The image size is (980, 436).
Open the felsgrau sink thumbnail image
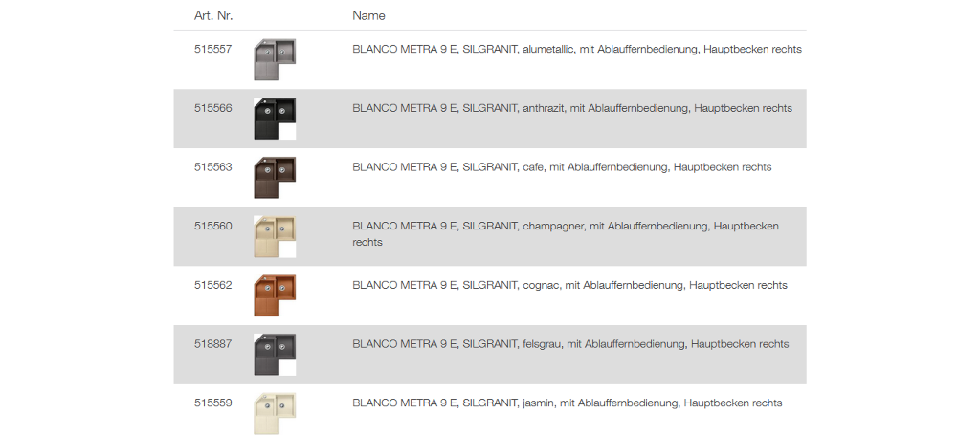pos(275,355)
